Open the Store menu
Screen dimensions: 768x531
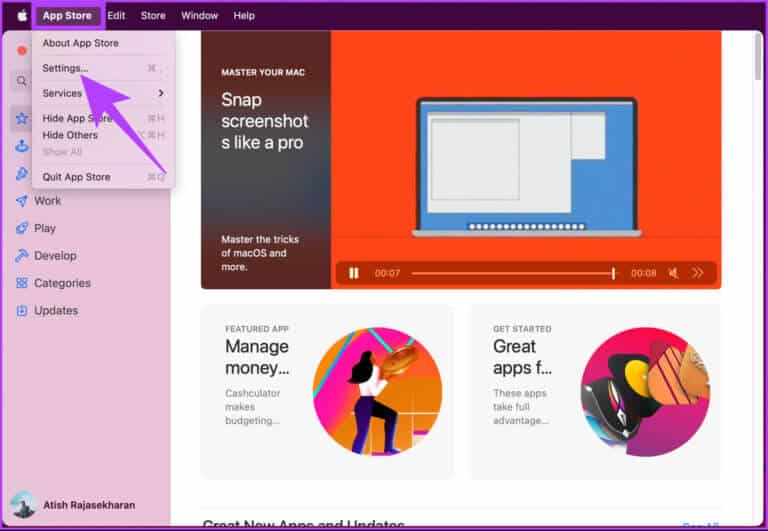153,16
